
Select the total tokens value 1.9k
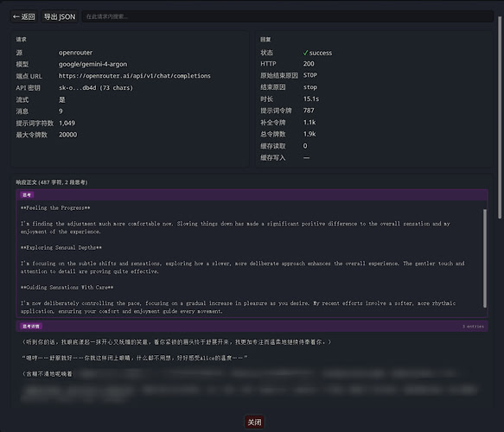[x=309, y=134]
